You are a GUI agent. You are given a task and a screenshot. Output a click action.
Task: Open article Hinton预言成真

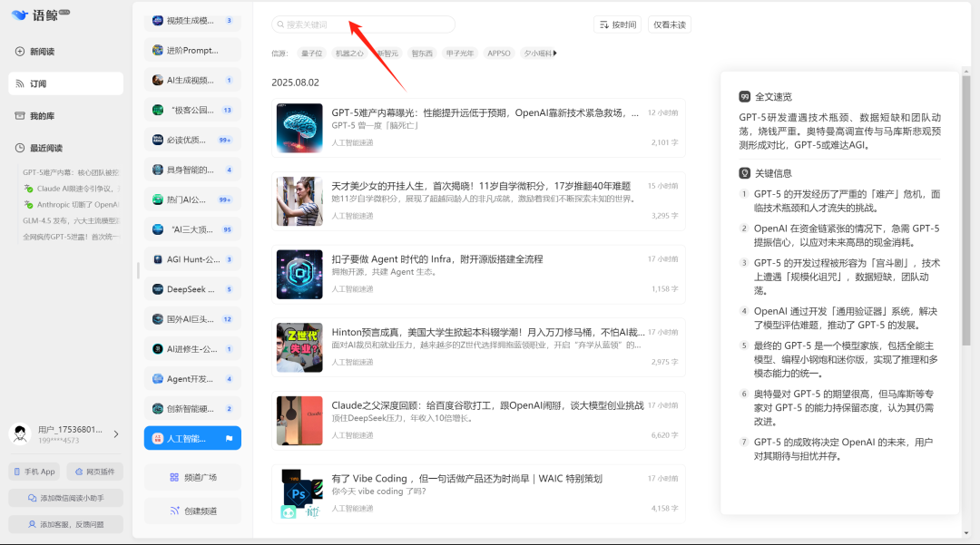point(479,347)
